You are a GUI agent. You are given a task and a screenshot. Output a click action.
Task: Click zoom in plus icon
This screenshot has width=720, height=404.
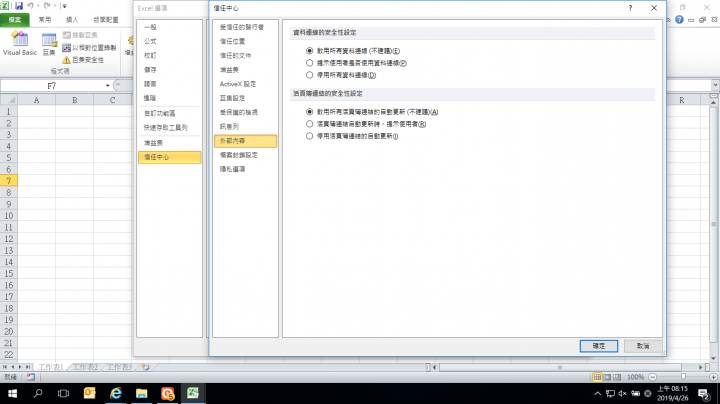point(713,377)
